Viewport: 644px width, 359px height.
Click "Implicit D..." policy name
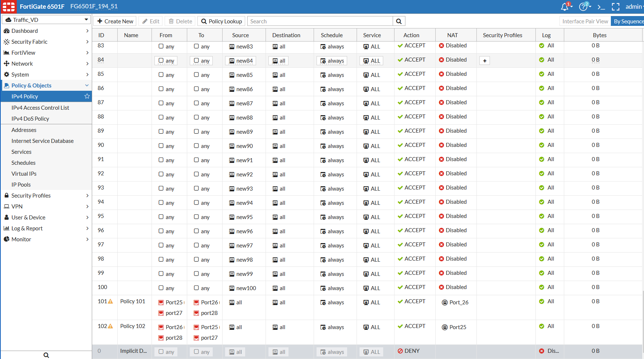click(134, 351)
